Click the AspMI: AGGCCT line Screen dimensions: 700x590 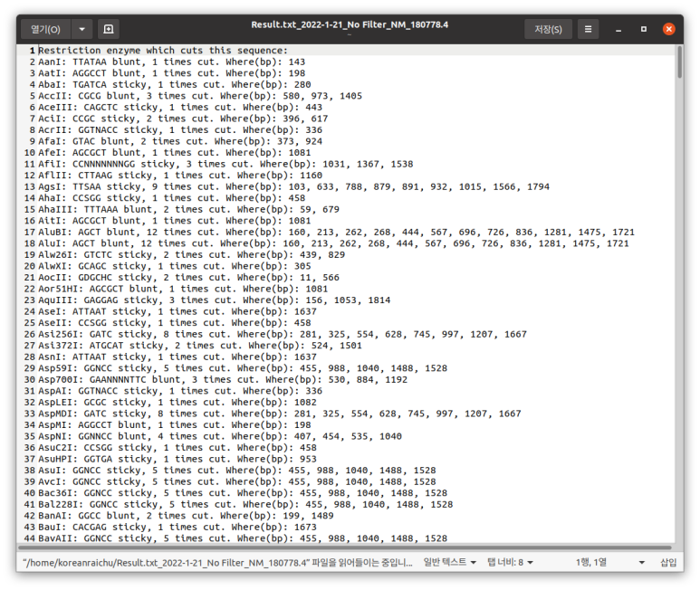tap(175, 425)
